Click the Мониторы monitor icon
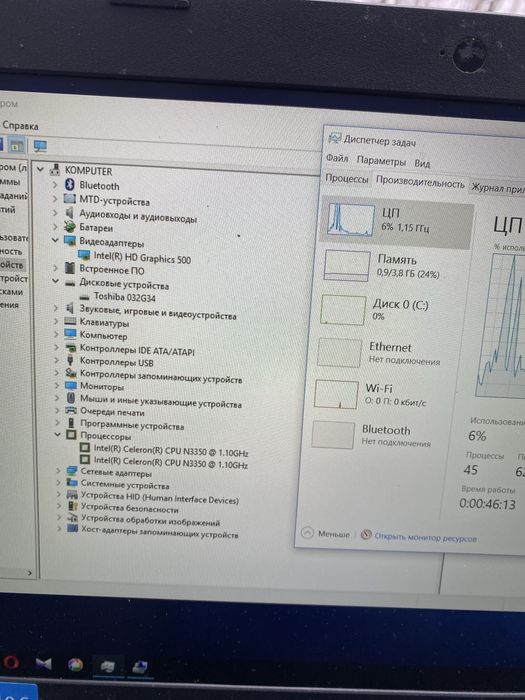 pyautogui.click(x=71, y=386)
